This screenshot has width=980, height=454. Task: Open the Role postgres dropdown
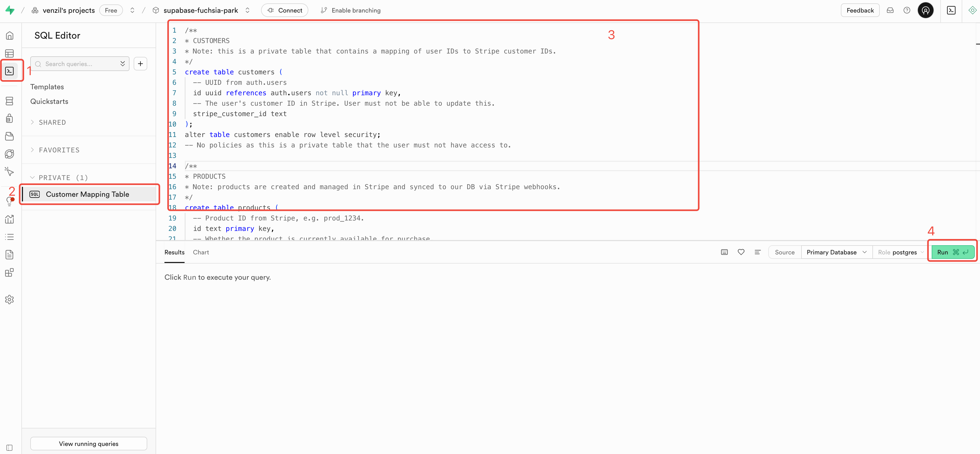[900, 252]
